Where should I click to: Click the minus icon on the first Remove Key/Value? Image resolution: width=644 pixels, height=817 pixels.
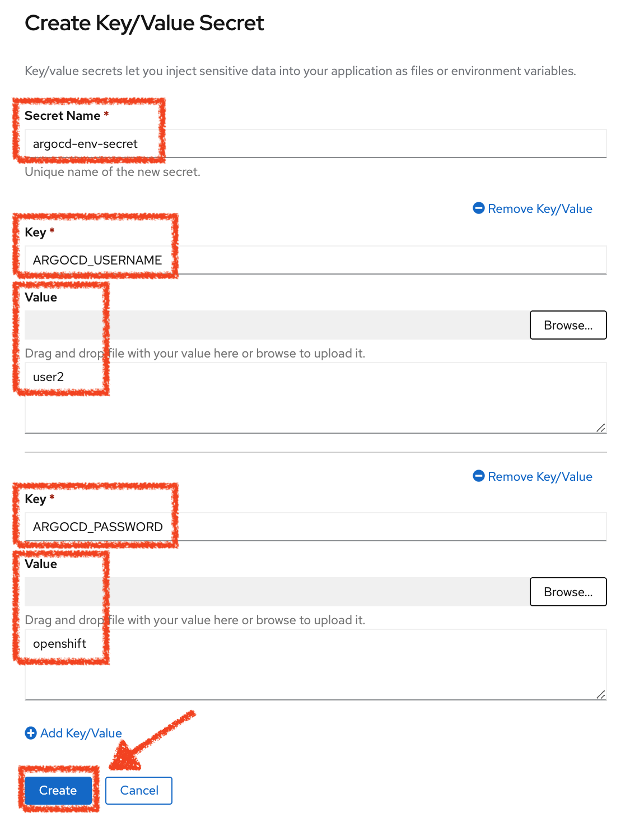pos(479,208)
